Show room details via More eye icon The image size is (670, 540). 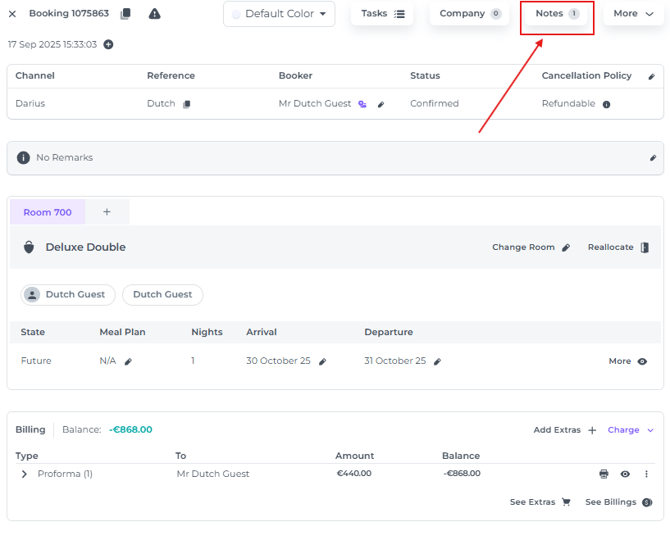[642, 362]
